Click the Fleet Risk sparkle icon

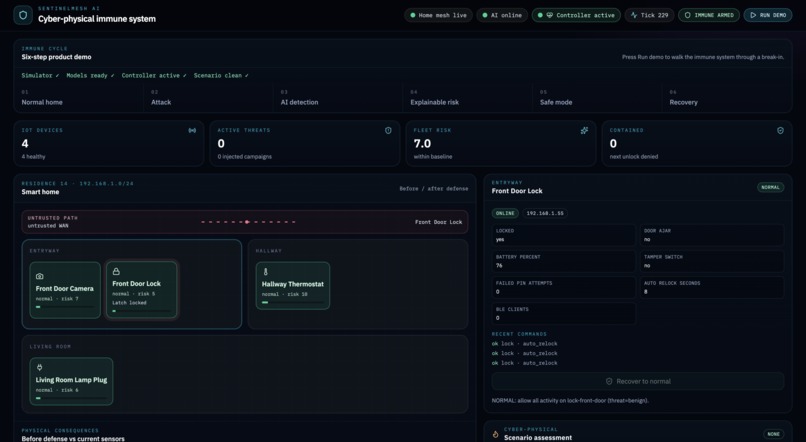(x=584, y=131)
